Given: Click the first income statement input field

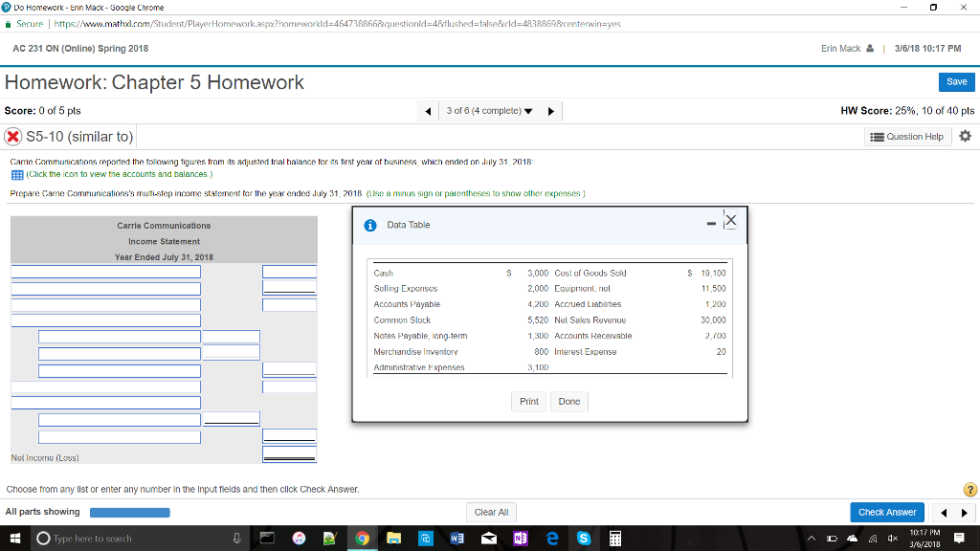Looking at the screenshot, I should point(105,272).
